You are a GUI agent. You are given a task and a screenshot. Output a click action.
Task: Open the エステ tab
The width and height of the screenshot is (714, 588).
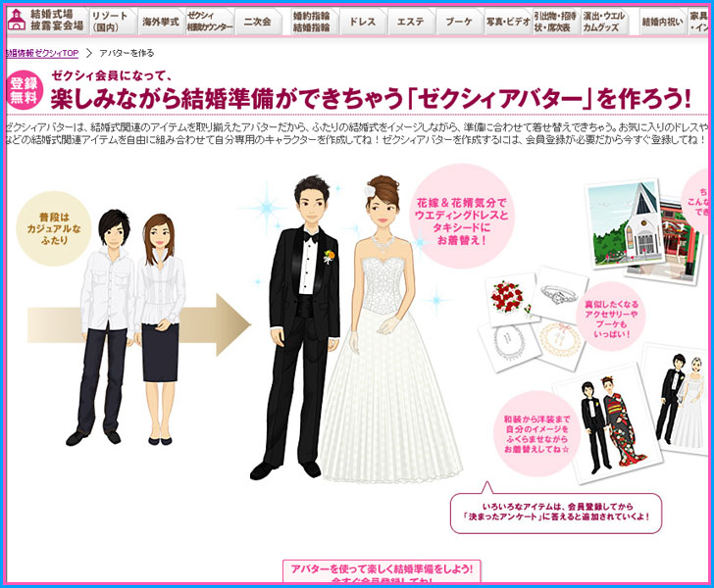pos(411,22)
